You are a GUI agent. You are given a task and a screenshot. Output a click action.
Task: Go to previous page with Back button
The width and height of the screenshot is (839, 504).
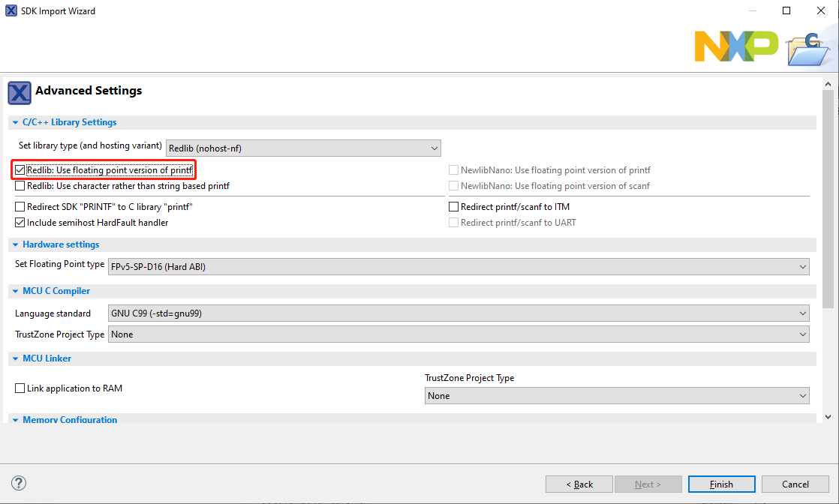(x=579, y=484)
